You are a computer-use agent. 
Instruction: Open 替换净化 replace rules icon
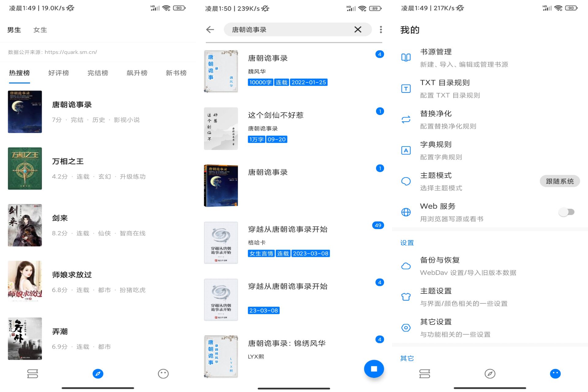pos(406,120)
